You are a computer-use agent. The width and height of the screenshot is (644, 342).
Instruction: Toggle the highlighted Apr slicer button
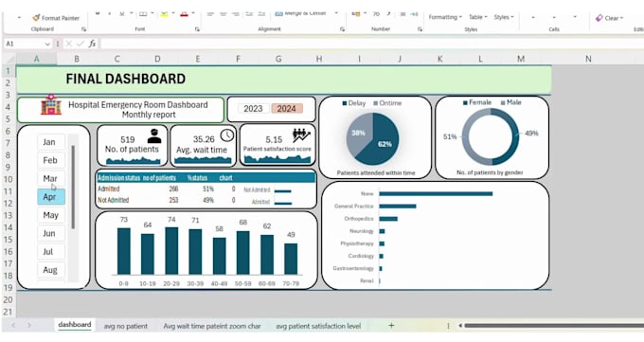point(51,197)
